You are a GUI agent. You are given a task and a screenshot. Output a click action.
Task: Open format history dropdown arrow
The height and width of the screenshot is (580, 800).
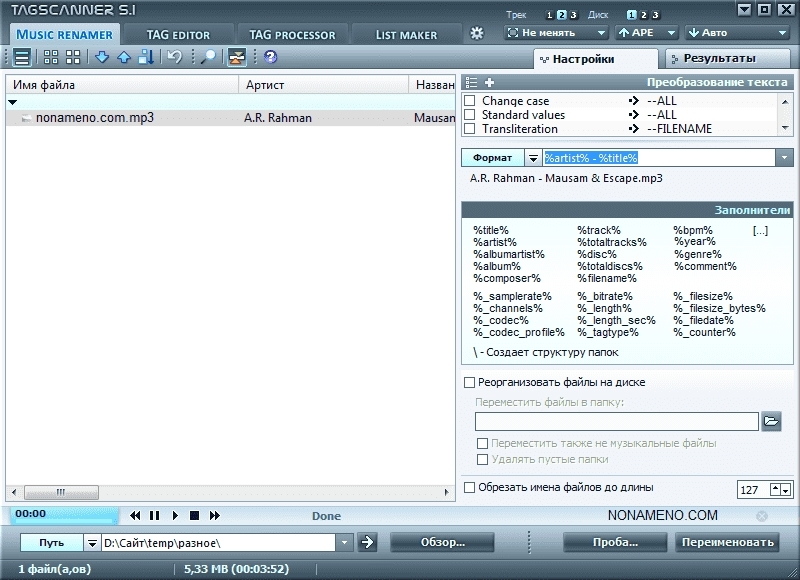[x=784, y=158]
